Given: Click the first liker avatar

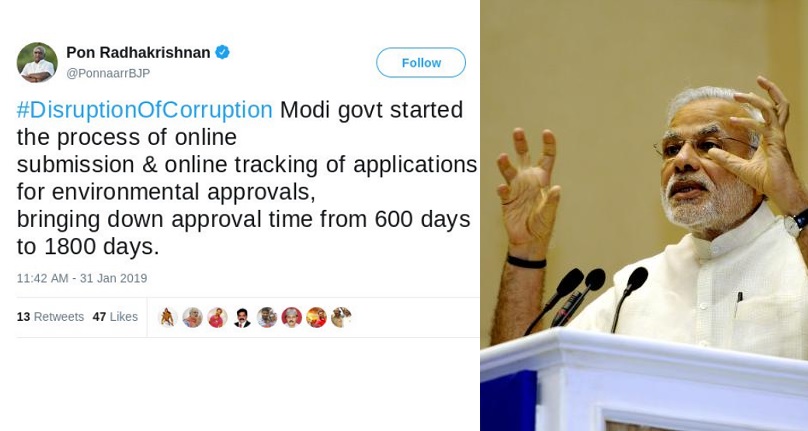Looking at the screenshot, I should click(x=167, y=317).
